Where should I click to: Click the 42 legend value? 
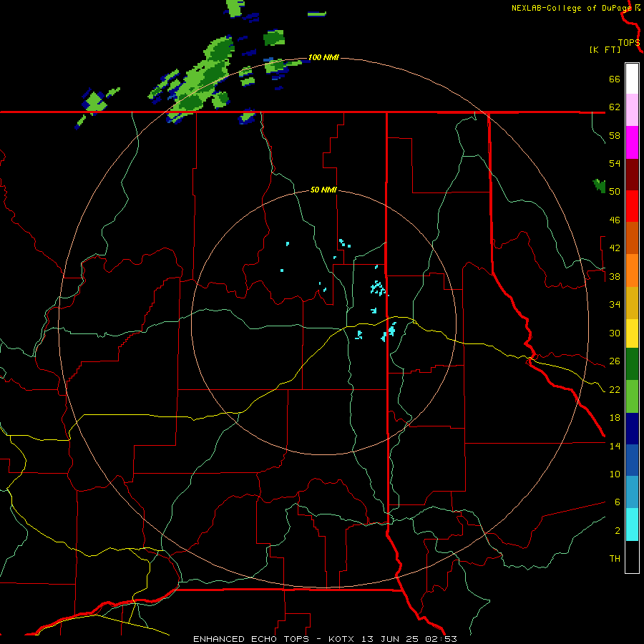pyautogui.click(x=615, y=248)
